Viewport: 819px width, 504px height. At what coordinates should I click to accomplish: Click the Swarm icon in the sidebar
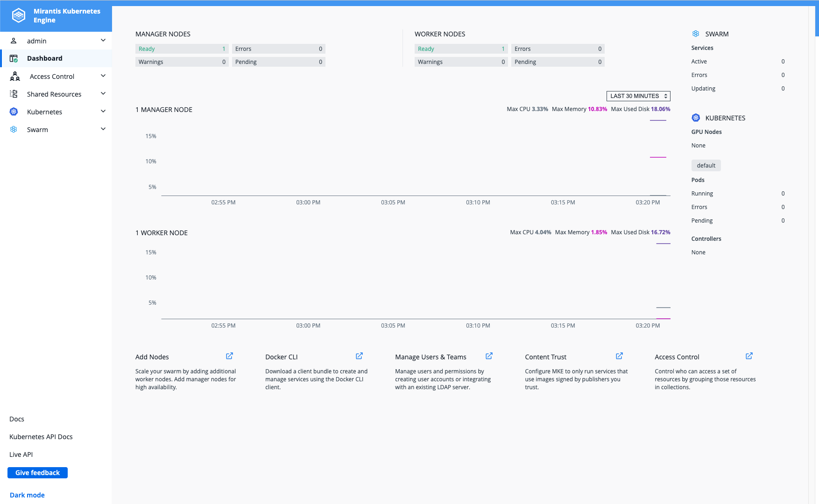click(x=14, y=129)
